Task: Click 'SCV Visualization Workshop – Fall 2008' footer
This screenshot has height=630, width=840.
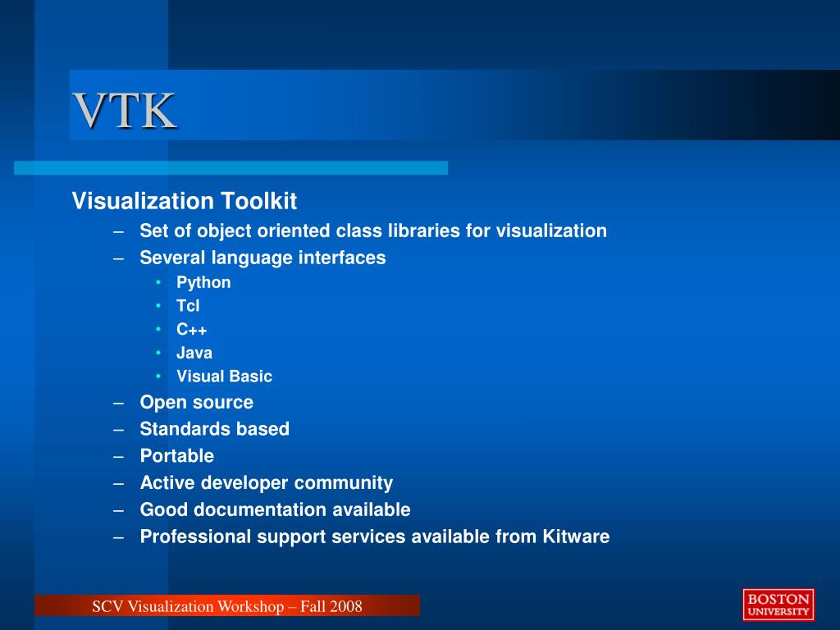Action: [x=227, y=606]
